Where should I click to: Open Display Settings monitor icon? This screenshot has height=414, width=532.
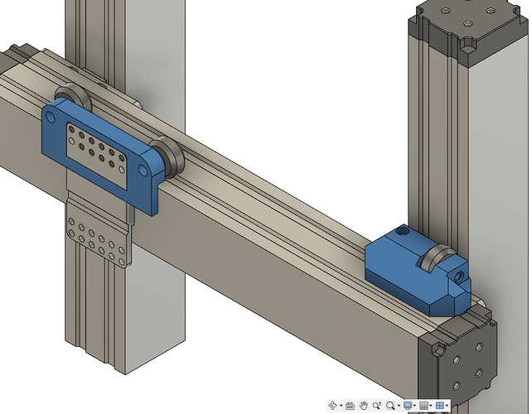tap(408, 405)
